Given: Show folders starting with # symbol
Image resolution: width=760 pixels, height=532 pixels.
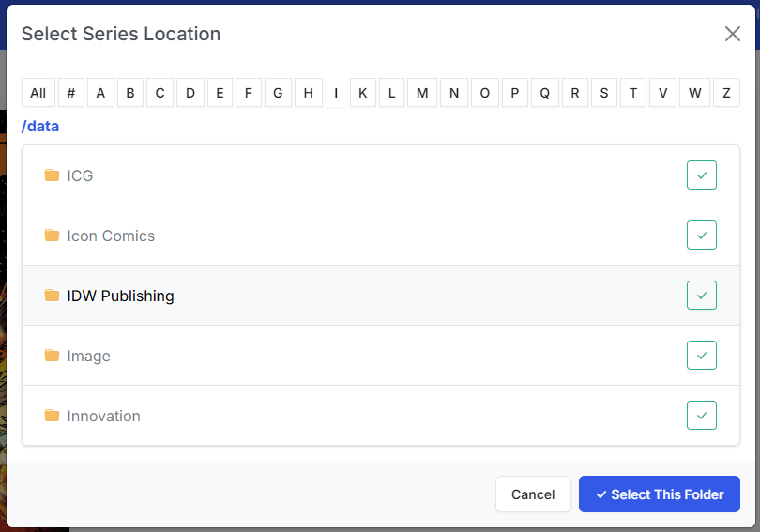Looking at the screenshot, I should pos(71,93).
